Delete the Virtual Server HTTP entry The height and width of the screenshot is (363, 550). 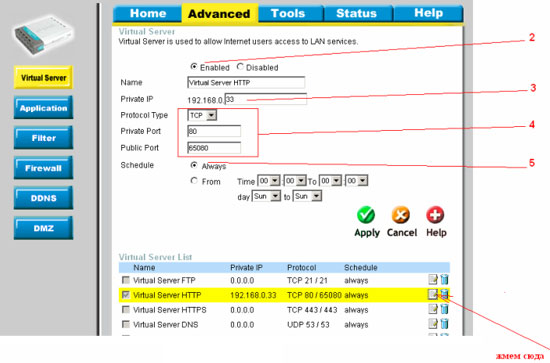pos(444,294)
